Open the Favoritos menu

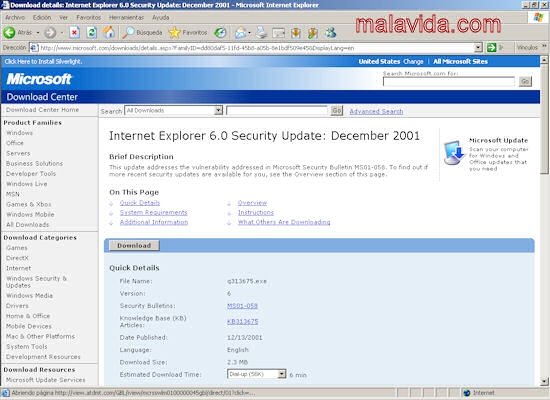tap(88, 17)
